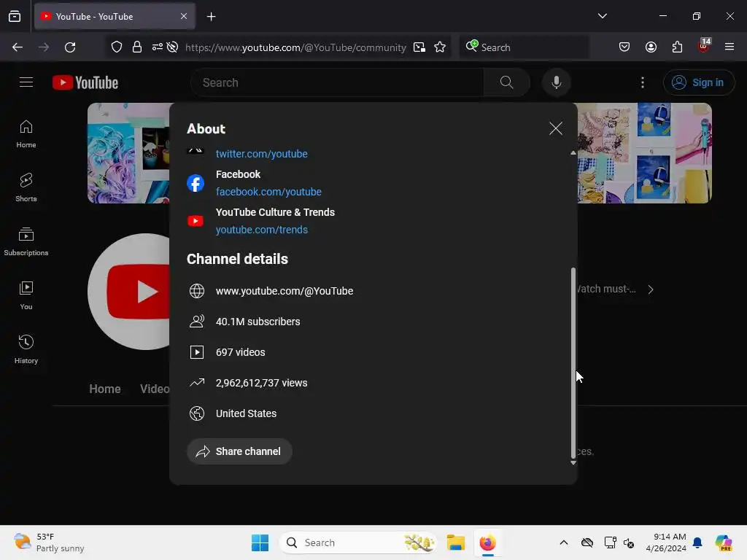Viewport: 747px width, 560px height.
Task: Click the Firefox search box
Action: pos(524,47)
